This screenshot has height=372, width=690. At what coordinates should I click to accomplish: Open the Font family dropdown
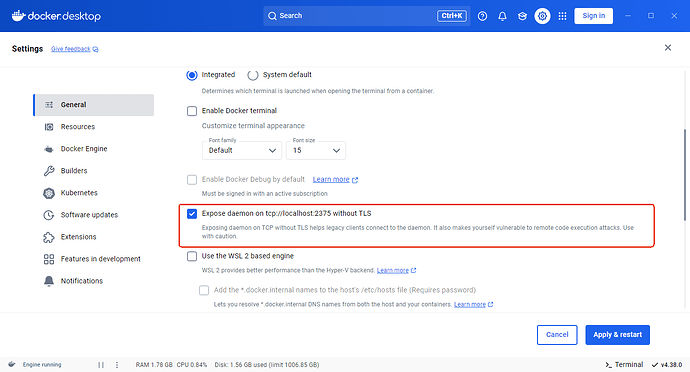pyautogui.click(x=242, y=151)
